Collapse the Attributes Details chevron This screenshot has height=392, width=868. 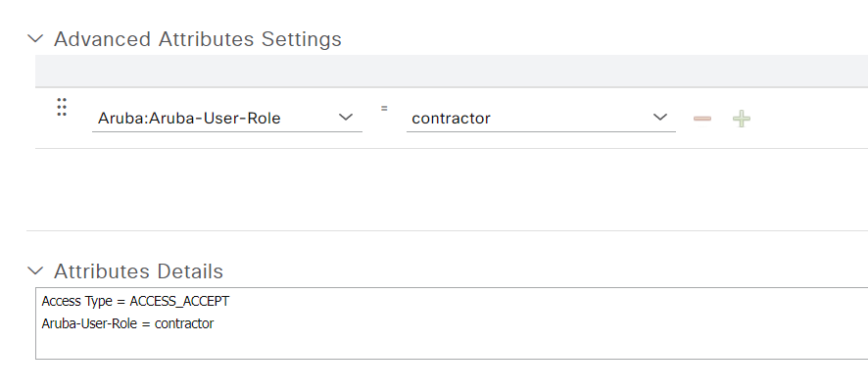35,270
